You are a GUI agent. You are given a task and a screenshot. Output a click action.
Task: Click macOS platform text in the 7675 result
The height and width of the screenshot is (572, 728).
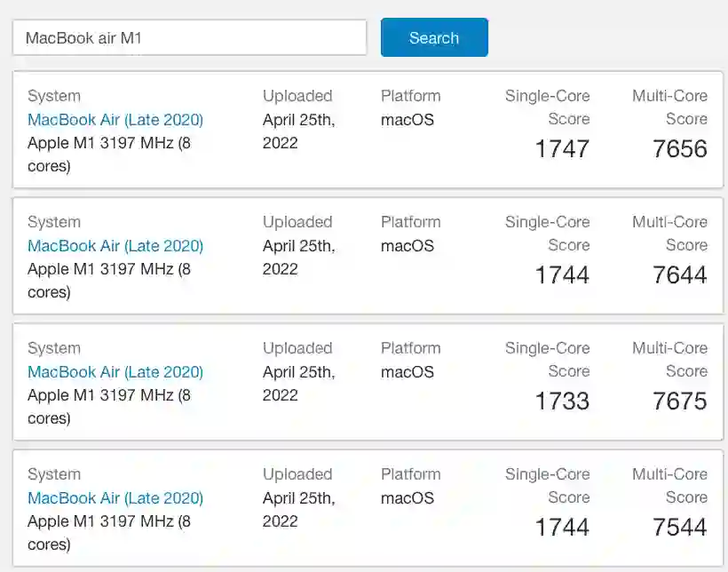pyautogui.click(x=408, y=372)
